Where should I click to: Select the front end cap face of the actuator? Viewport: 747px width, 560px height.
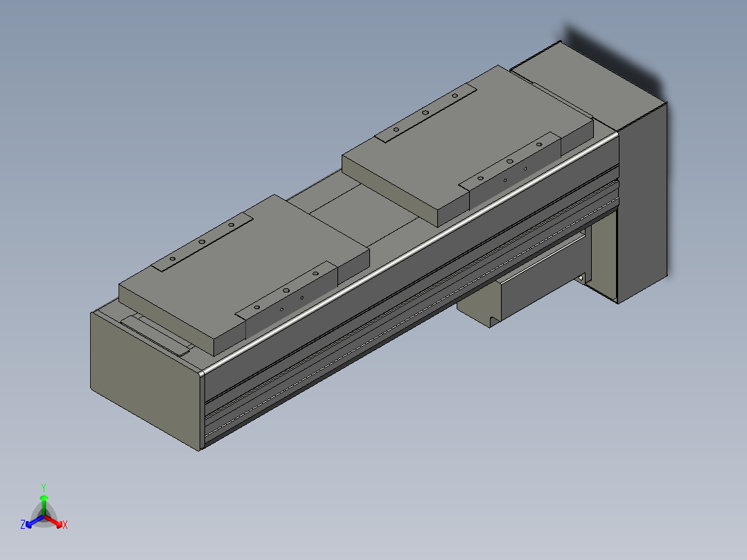tap(146, 381)
